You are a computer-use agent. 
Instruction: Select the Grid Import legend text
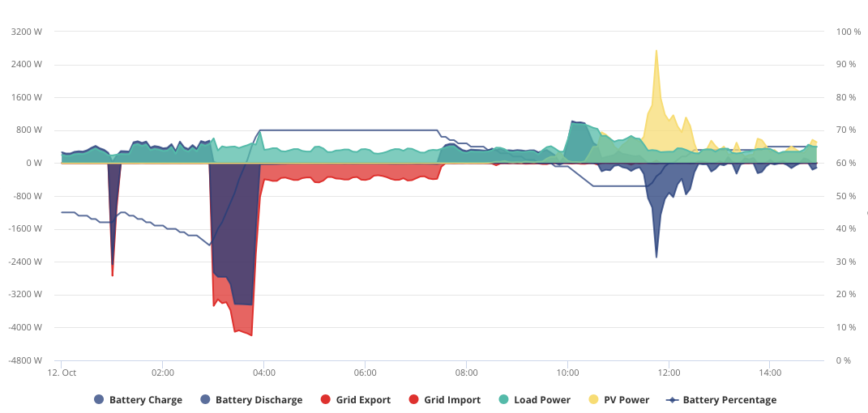452,400
